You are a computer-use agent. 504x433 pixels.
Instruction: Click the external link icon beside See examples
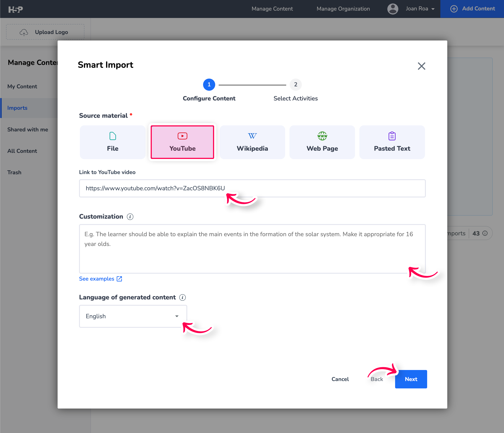coord(119,279)
